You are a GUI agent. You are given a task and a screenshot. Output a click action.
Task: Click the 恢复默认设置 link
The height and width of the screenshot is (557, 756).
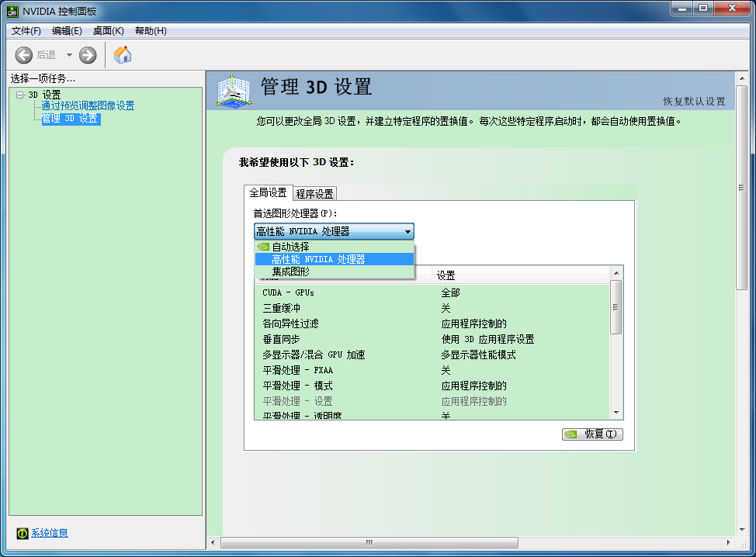point(694,101)
